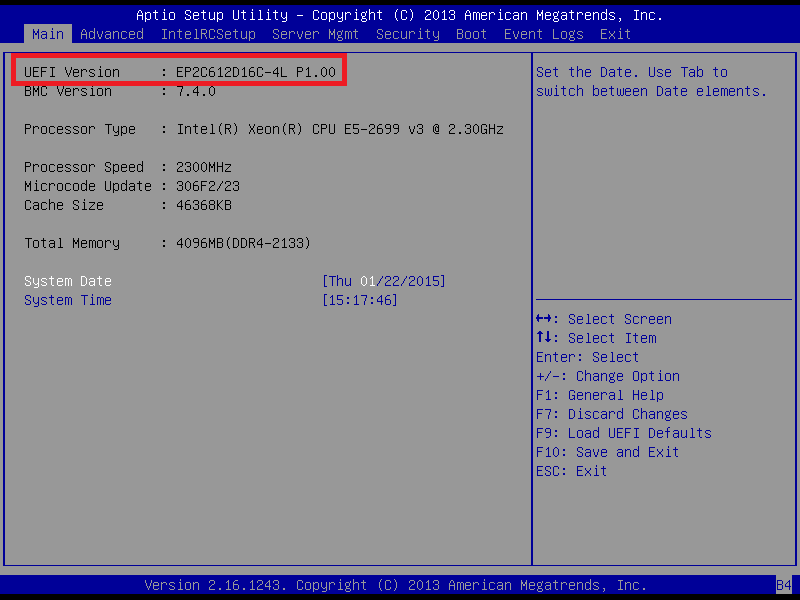Click the Total Memory entry

[167, 243]
